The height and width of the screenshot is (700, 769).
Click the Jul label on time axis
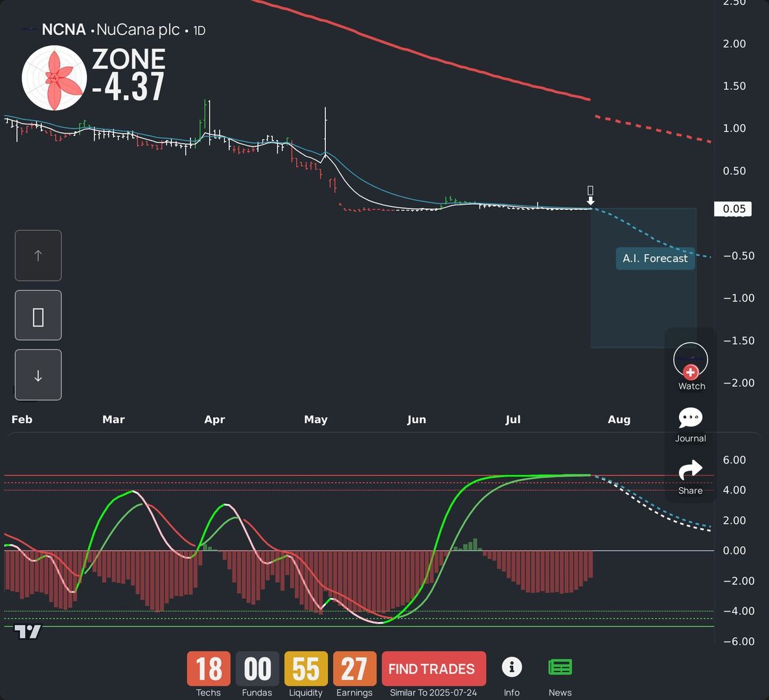click(x=513, y=419)
